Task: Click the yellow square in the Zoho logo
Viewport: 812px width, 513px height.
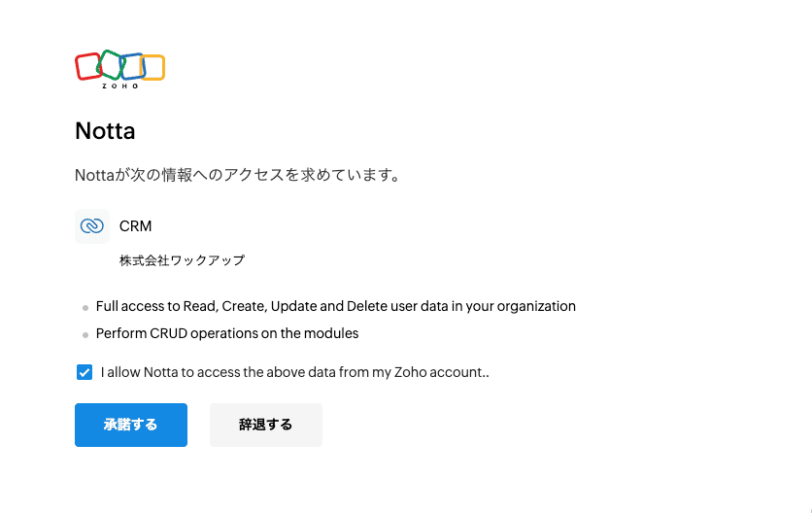Action: (152, 67)
